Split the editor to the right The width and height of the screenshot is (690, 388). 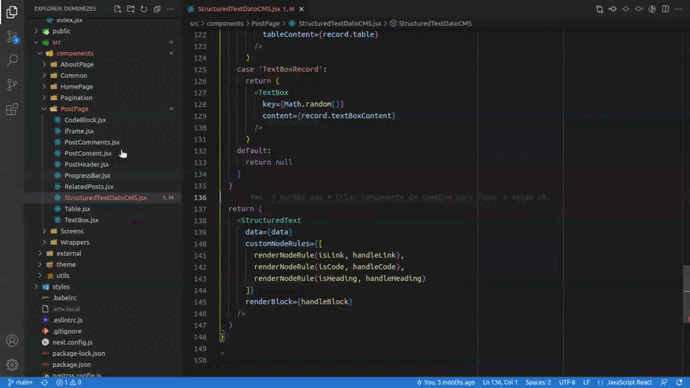[665, 9]
